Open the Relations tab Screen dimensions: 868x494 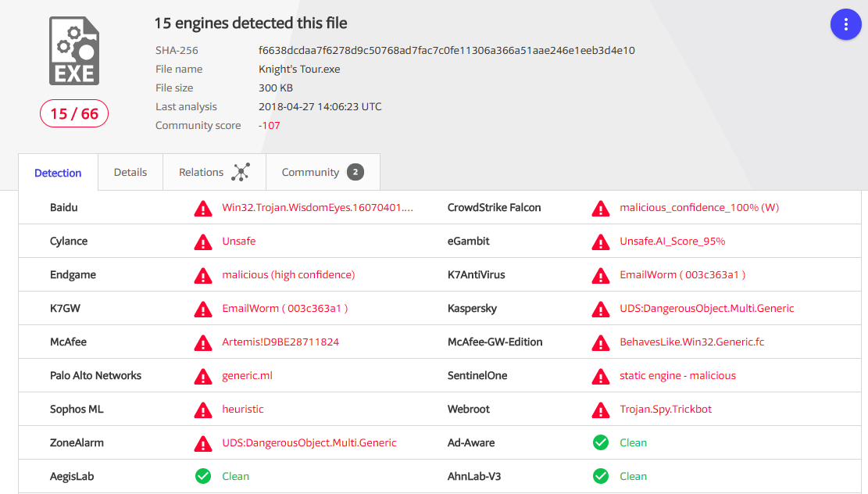coord(215,172)
